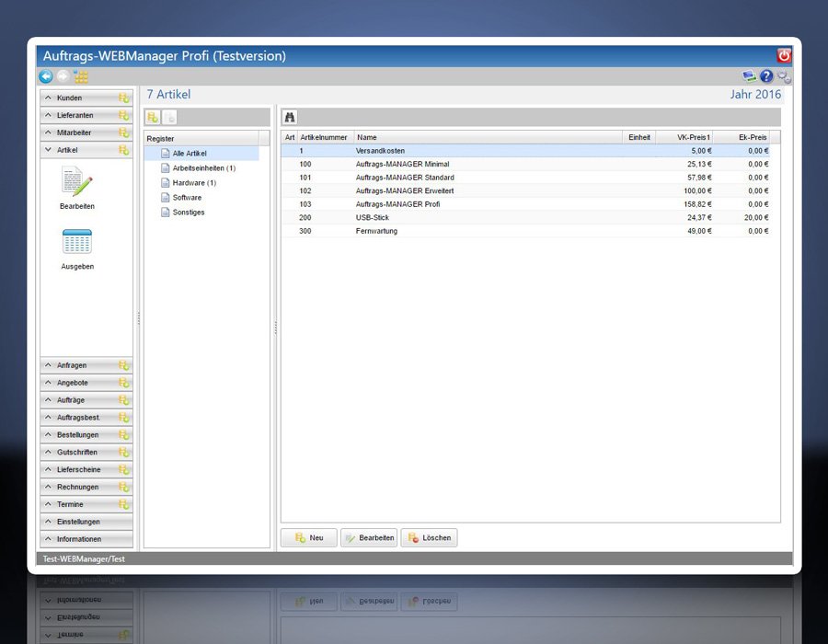Open the blue help question-mark icon
Image resolution: width=828 pixels, height=644 pixels.
point(766,76)
